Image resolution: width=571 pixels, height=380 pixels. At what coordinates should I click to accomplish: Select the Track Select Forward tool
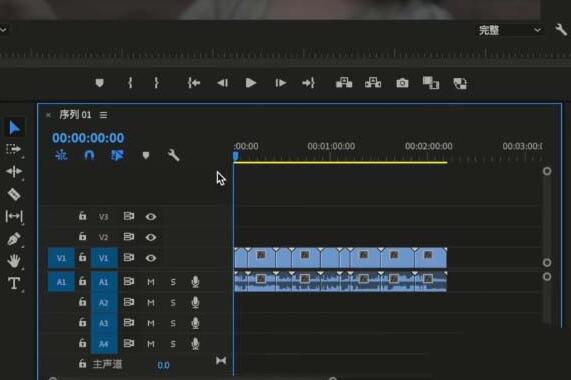pos(13,149)
